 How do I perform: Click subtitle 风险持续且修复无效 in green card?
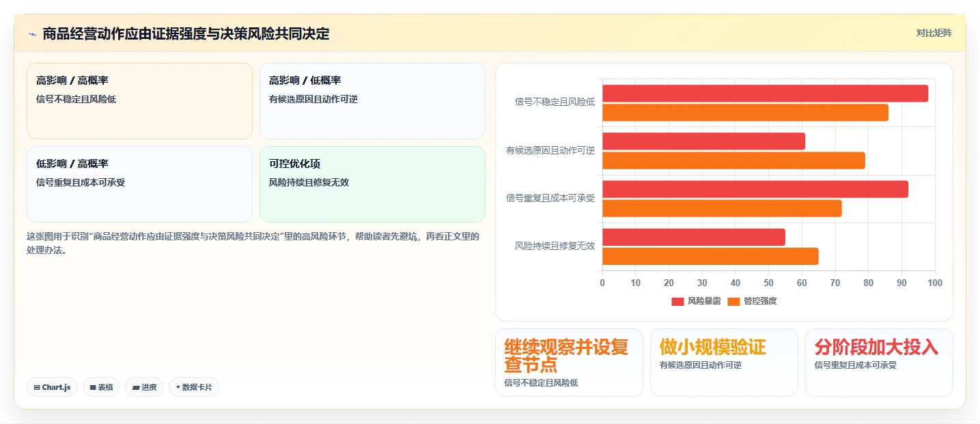309,183
